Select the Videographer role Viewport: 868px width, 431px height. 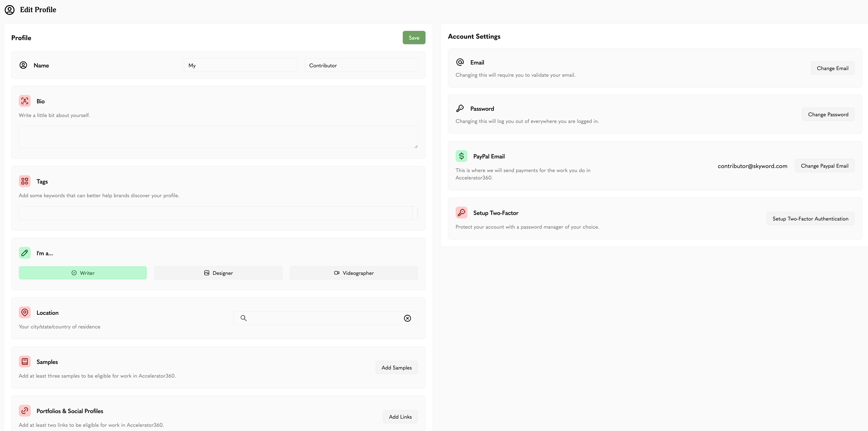(353, 273)
